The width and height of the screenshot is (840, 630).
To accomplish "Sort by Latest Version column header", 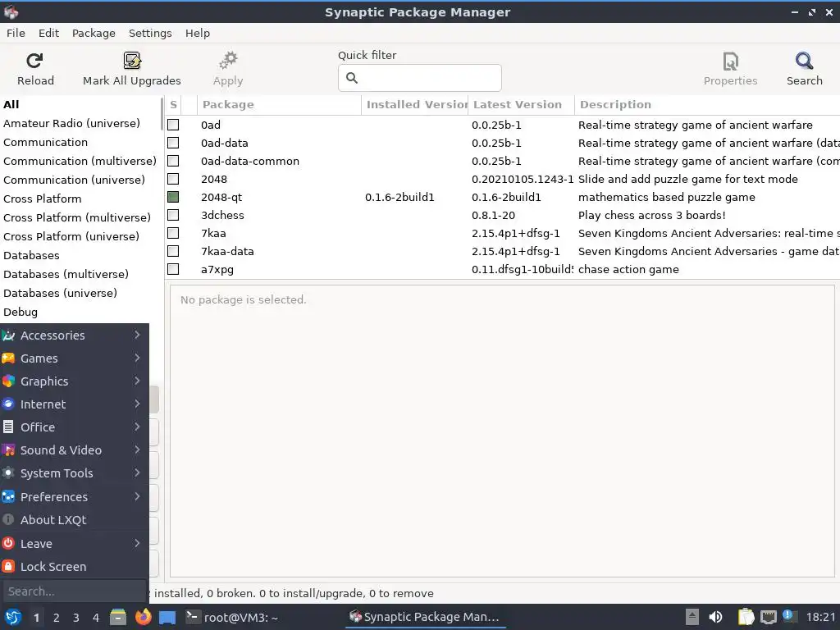I will click(x=521, y=104).
